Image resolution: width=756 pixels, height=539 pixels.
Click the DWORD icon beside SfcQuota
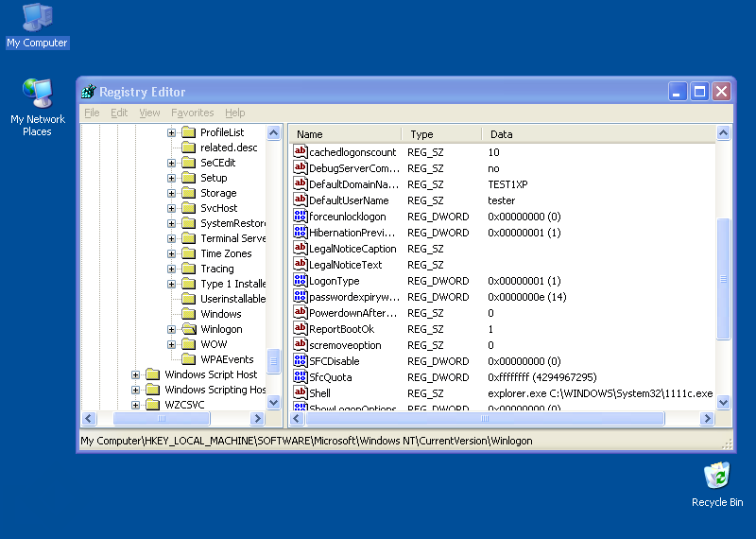(x=300, y=377)
